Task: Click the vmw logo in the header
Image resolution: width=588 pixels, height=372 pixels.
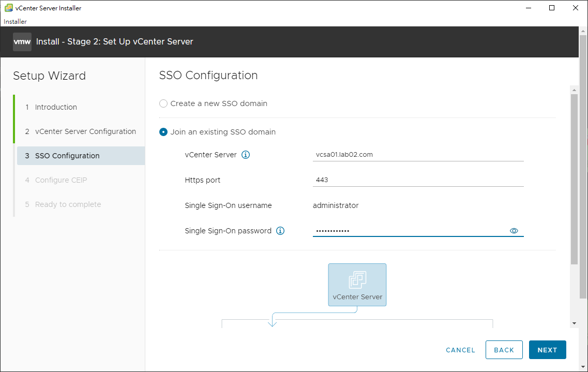Action: point(22,41)
